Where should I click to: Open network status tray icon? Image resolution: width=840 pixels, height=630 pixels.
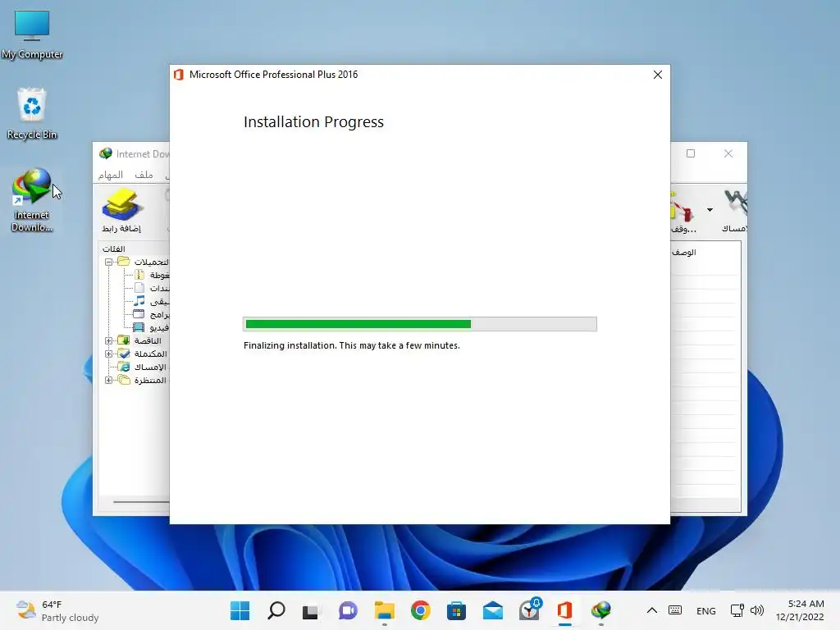tap(737, 610)
